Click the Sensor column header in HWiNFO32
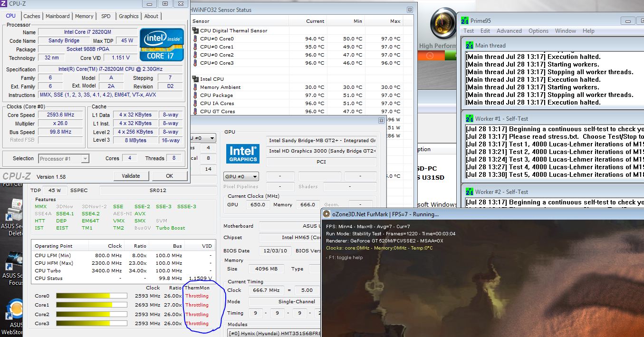The width and height of the screenshot is (644, 337). [x=239, y=21]
